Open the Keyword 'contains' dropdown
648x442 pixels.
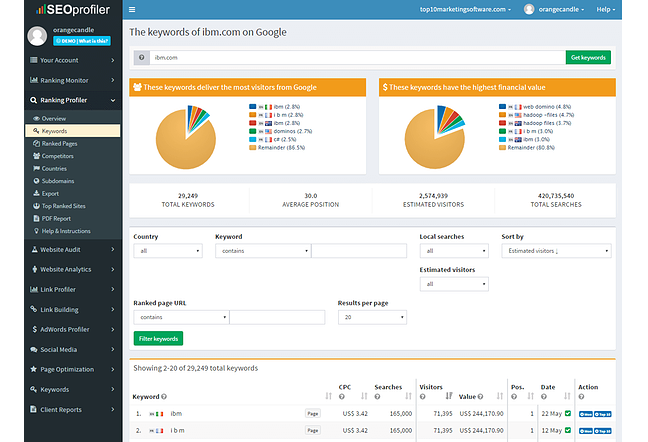click(263, 251)
